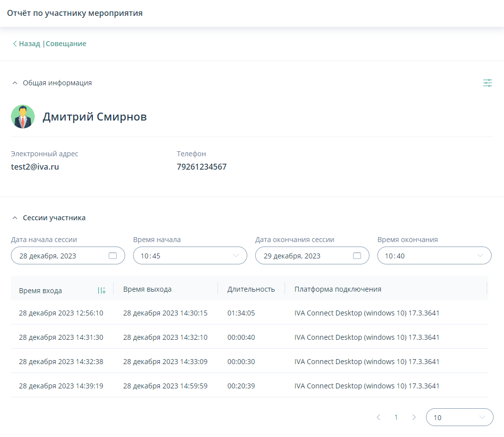The image size is (504, 437).
Task: Collapse the Общая информация section
Action: 15,83
